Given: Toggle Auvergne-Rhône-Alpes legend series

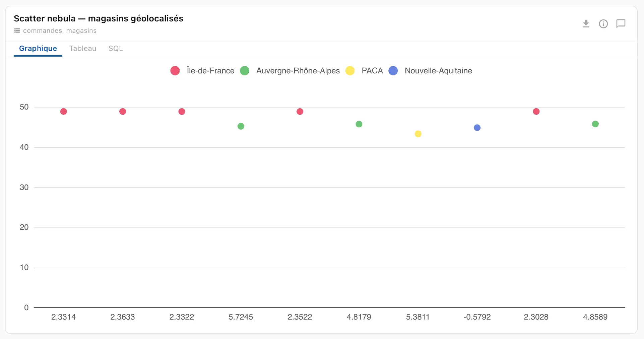Looking at the screenshot, I should point(290,71).
